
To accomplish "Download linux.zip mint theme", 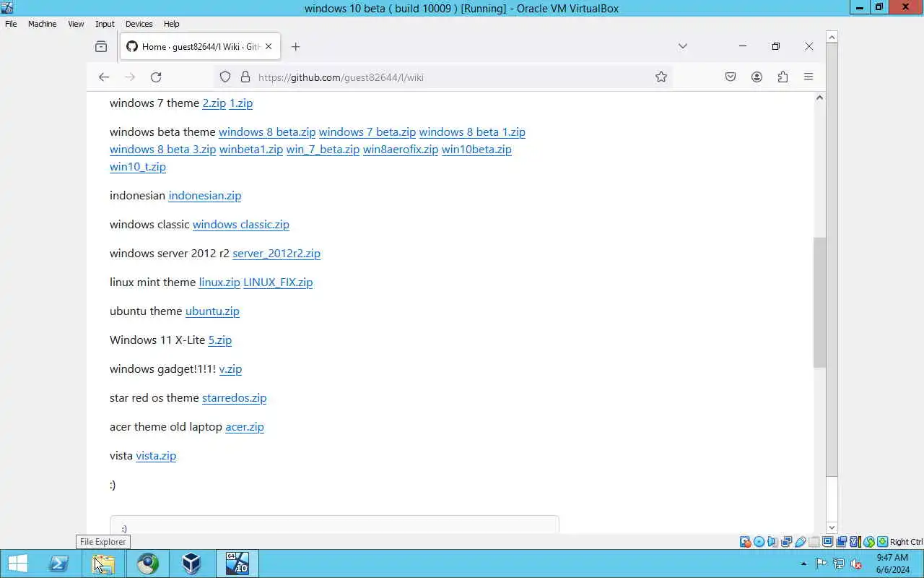I will pyautogui.click(x=219, y=282).
